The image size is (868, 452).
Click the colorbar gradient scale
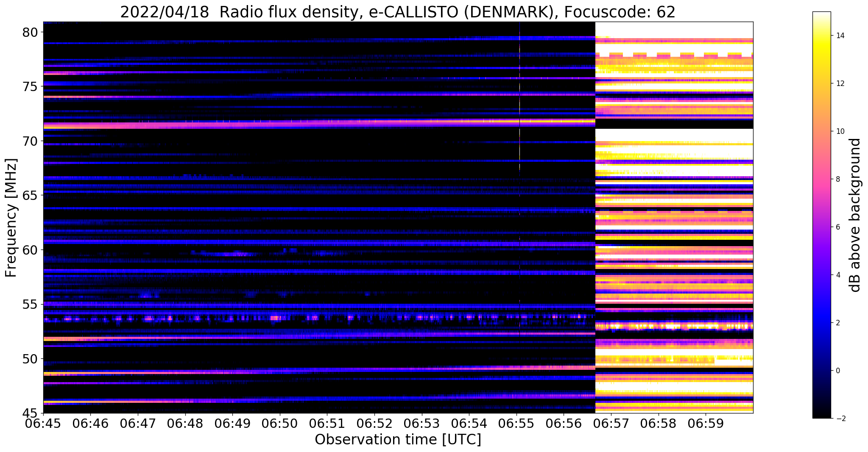click(821, 215)
